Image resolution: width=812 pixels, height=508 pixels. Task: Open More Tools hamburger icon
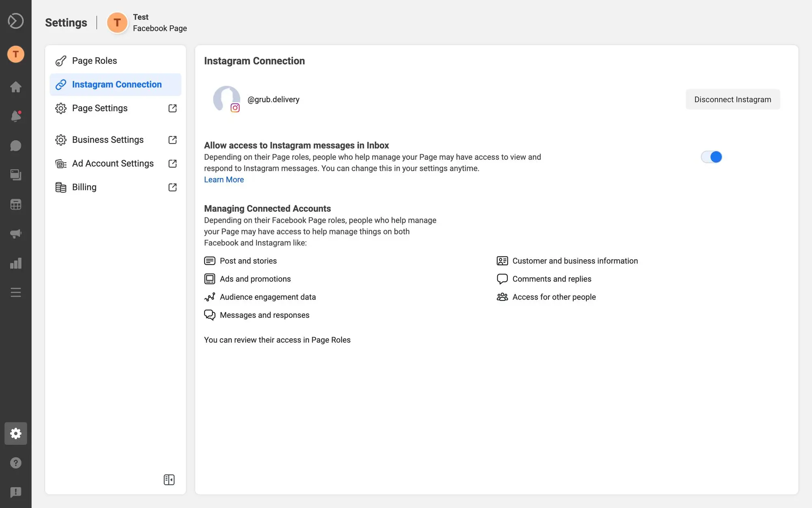coord(15,293)
